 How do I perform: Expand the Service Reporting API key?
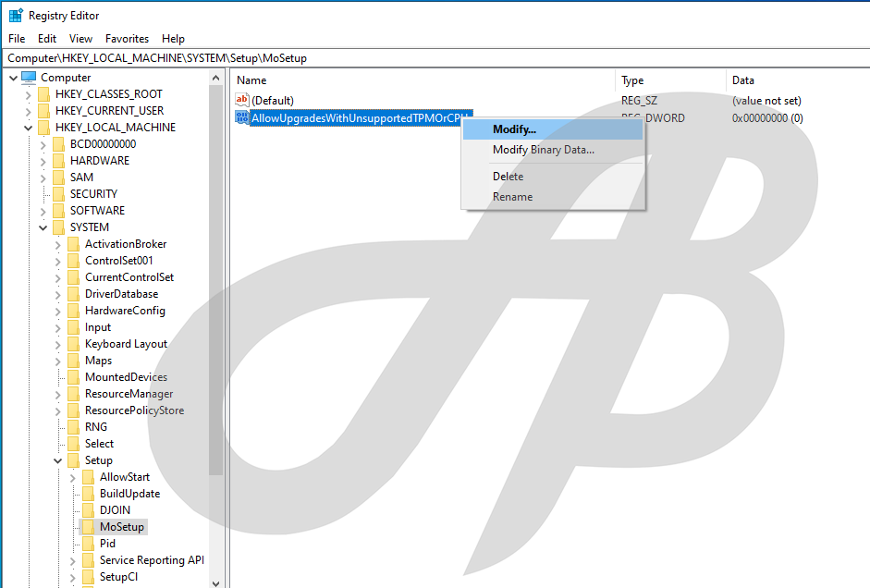pos(73,561)
